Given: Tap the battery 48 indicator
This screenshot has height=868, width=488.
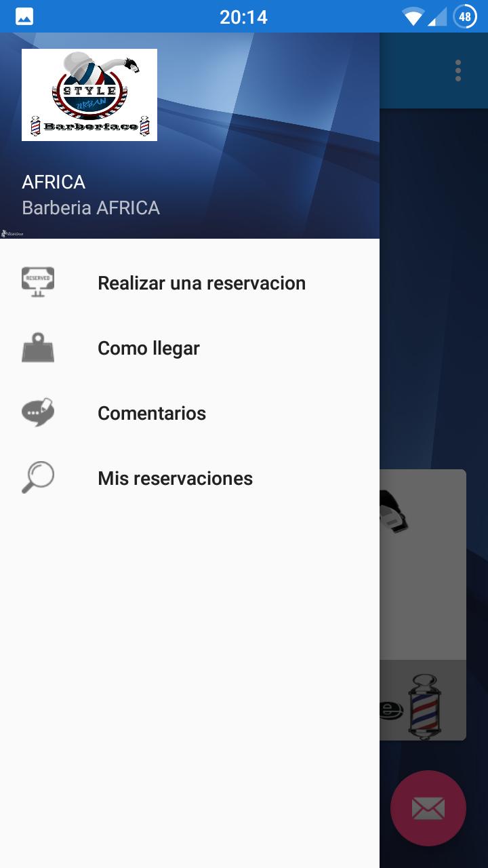Looking at the screenshot, I should point(465,16).
